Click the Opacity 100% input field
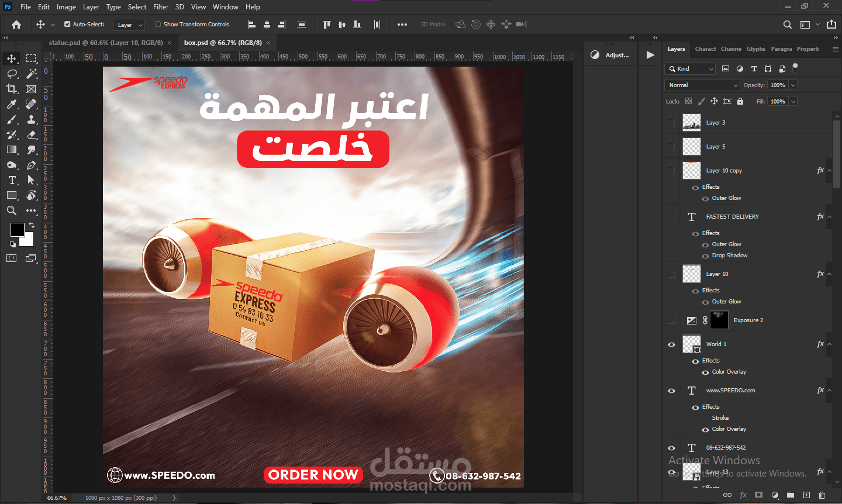This screenshot has width=842, height=504. tap(778, 85)
